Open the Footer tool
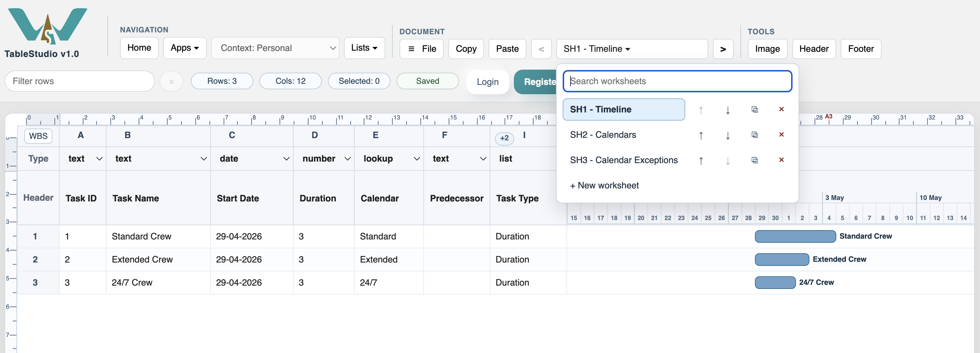Image resolution: width=980 pixels, height=353 pixels. [860, 49]
